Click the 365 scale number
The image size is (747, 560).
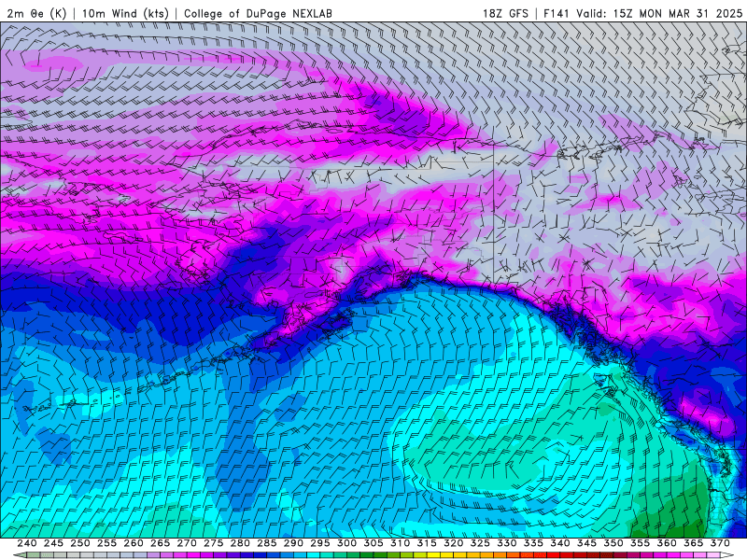click(x=694, y=543)
